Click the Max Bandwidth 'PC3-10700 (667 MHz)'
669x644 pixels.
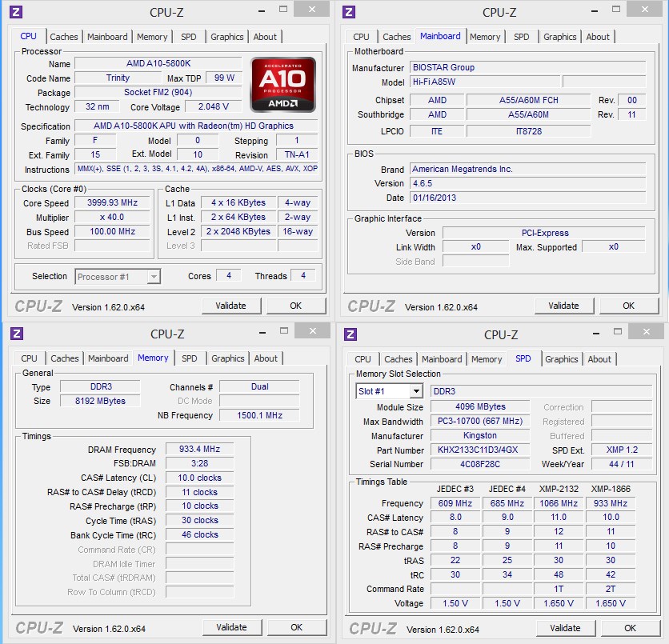click(480, 422)
